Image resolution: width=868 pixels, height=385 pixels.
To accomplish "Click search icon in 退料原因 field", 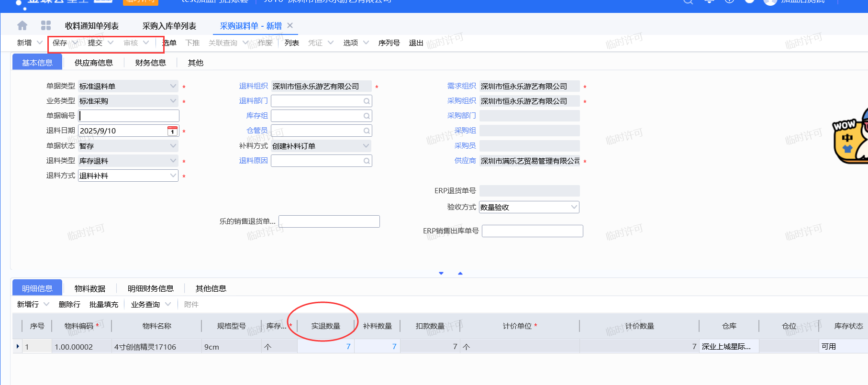I will coord(367,161).
